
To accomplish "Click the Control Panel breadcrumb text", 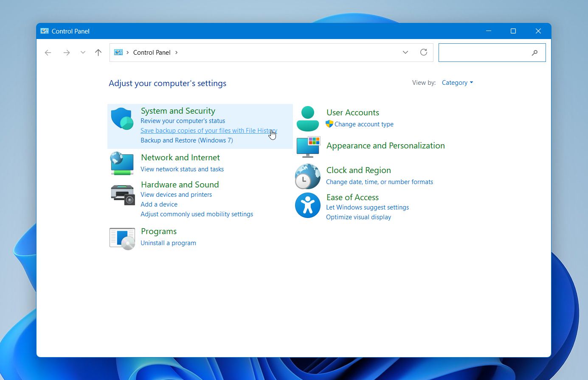I will (x=152, y=53).
